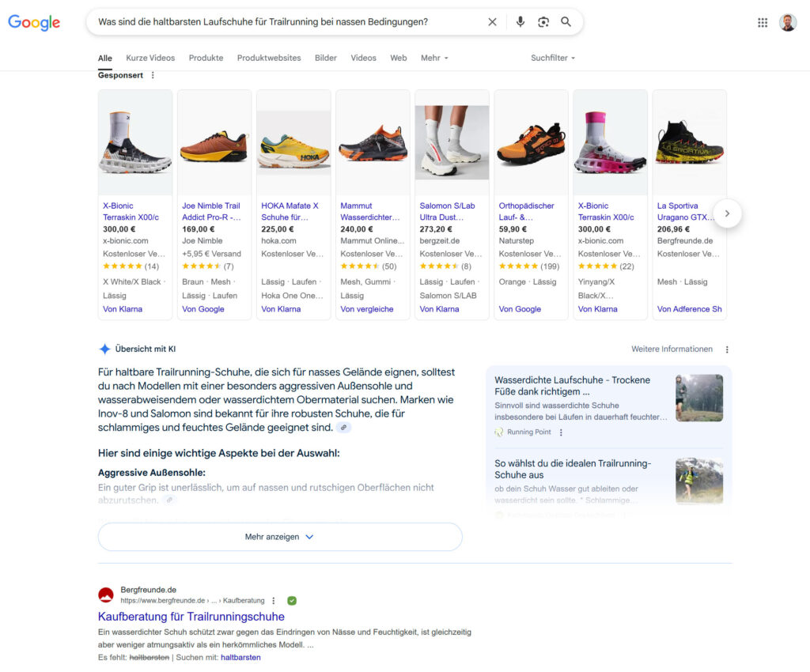Click the Bergfreunde site favicon

[106, 595]
